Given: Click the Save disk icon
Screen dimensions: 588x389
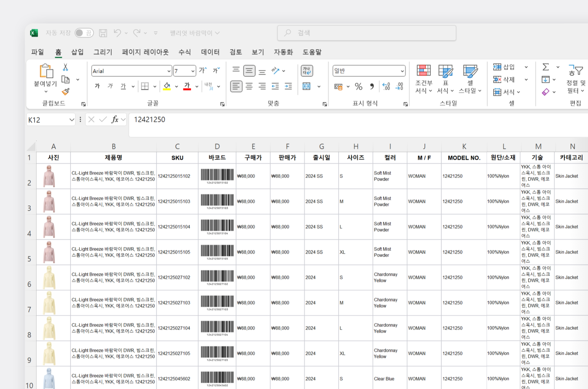Looking at the screenshot, I should (103, 33).
